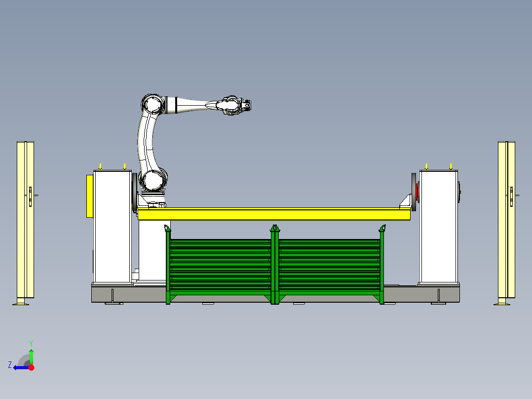The height and width of the screenshot is (399, 532).
Task: Select the right white positioner column
Action: pos(439,227)
